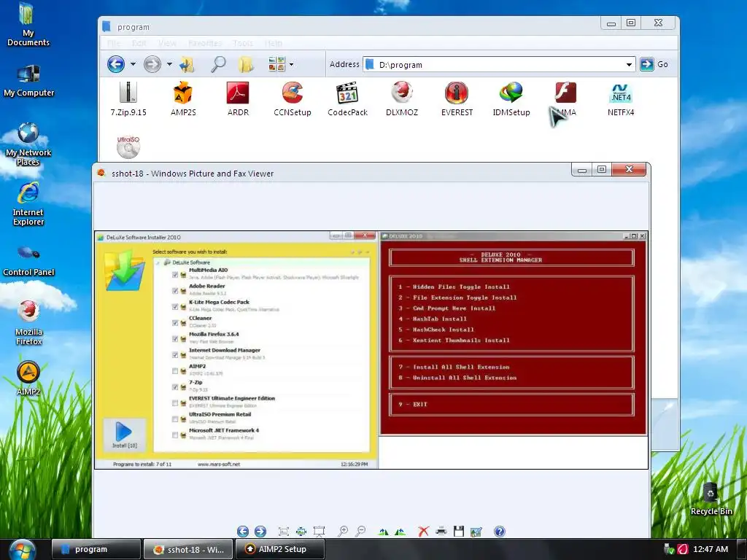Click the D:\program address field

pyautogui.click(x=499, y=64)
